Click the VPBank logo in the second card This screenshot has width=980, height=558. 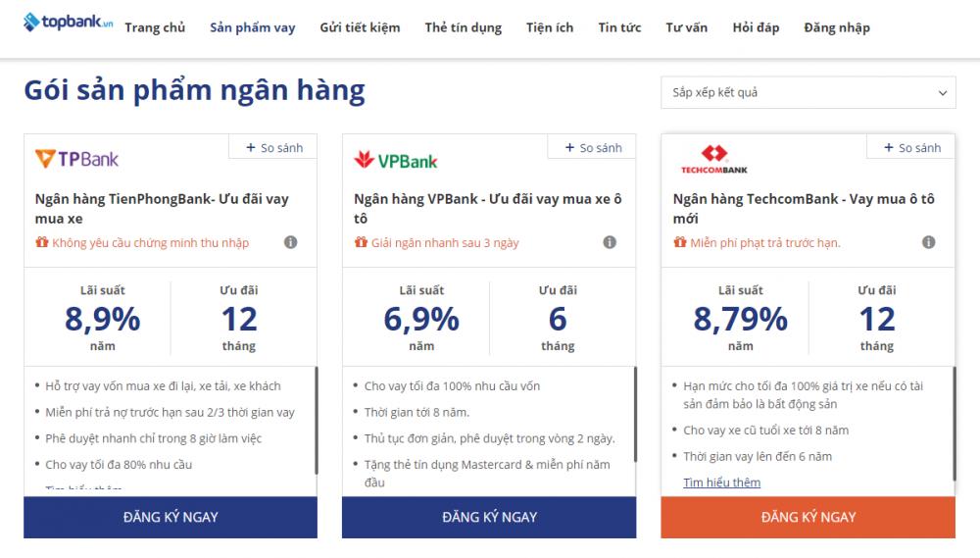[396, 160]
